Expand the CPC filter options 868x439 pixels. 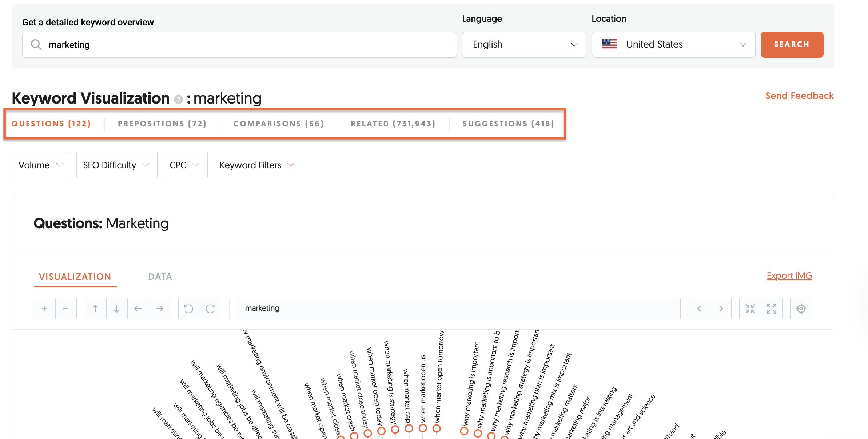tap(185, 165)
